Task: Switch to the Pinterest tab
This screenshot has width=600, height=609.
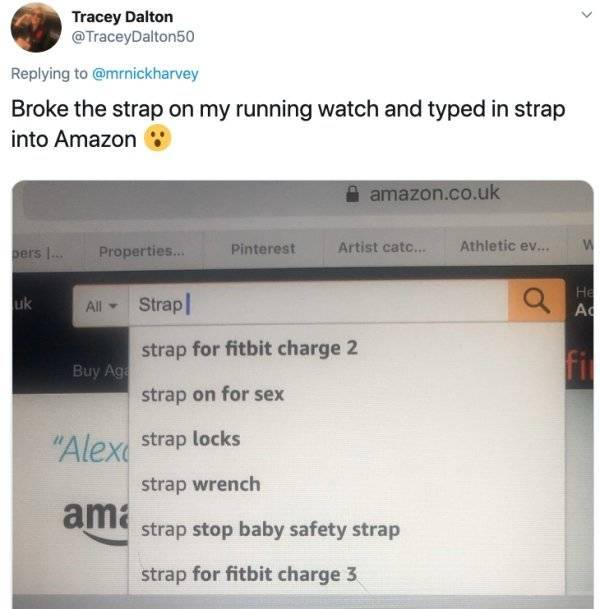Action: (x=263, y=249)
